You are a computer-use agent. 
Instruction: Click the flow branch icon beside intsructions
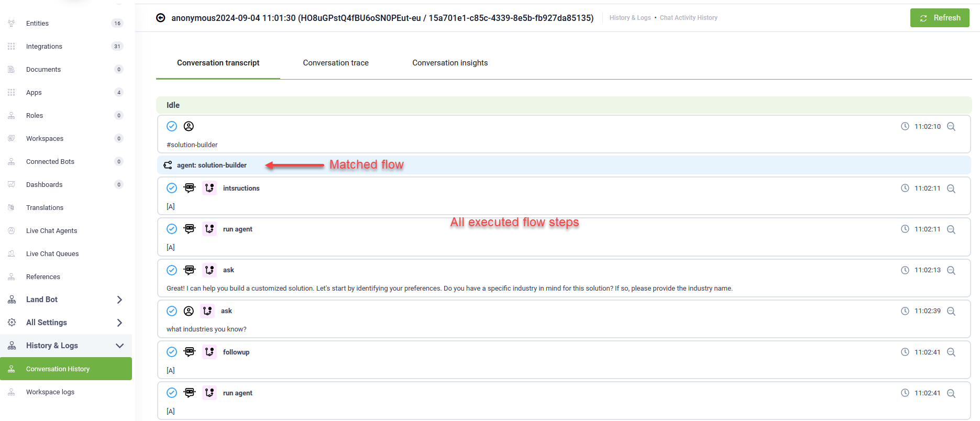[210, 188]
